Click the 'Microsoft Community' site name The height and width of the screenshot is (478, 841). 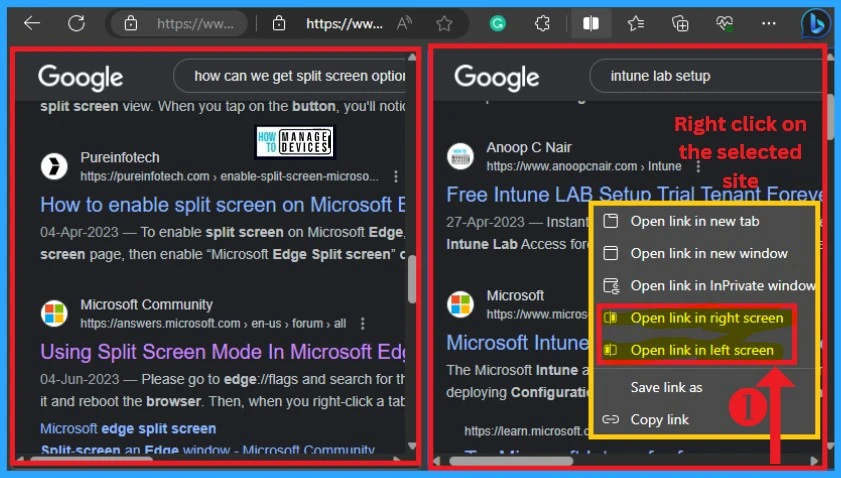coord(146,305)
